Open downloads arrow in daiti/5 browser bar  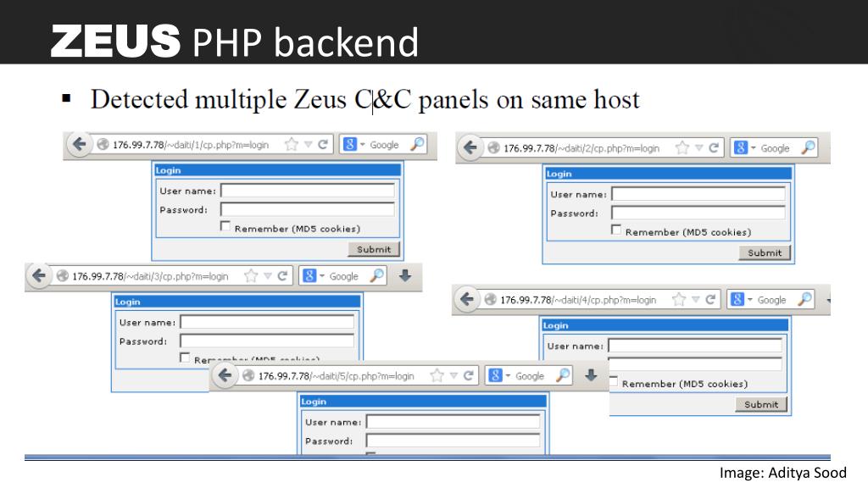pos(591,375)
